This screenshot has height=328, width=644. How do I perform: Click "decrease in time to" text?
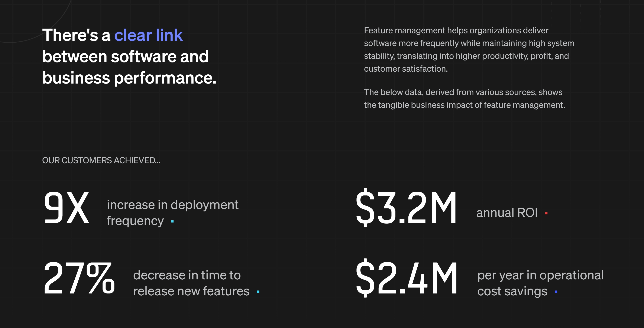187,275
